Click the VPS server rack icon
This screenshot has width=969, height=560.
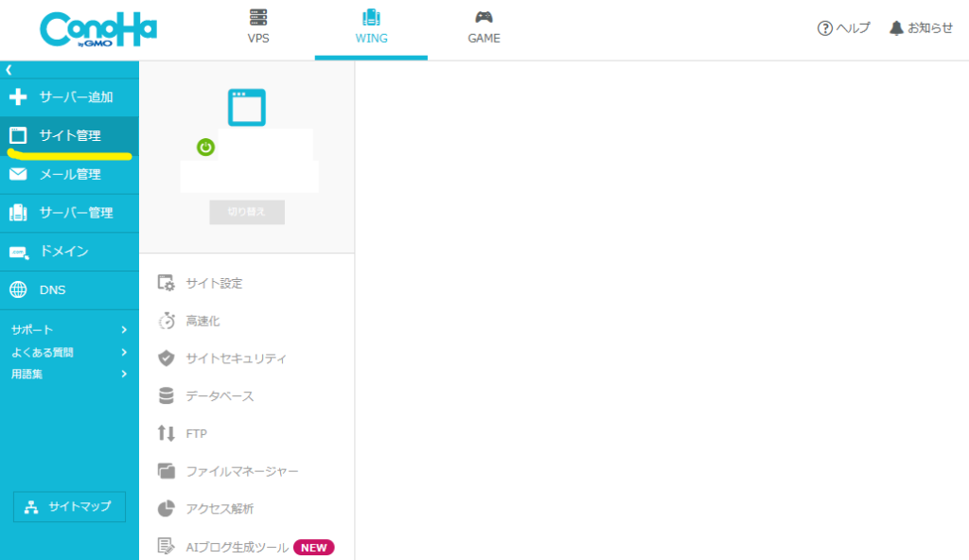point(258,17)
